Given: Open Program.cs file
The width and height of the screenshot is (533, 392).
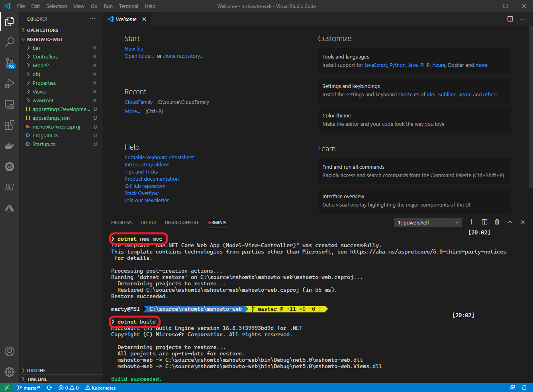Looking at the screenshot, I should click(x=61, y=135).
